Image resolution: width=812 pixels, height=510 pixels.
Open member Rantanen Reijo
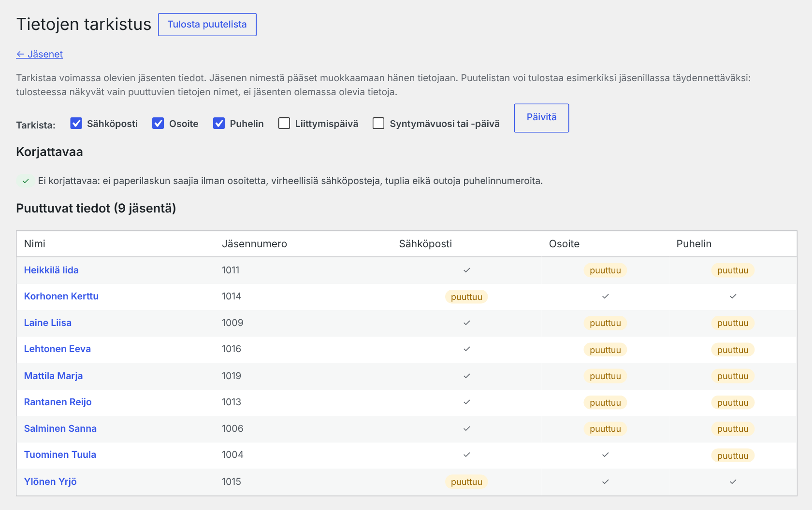(x=58, y=402)
